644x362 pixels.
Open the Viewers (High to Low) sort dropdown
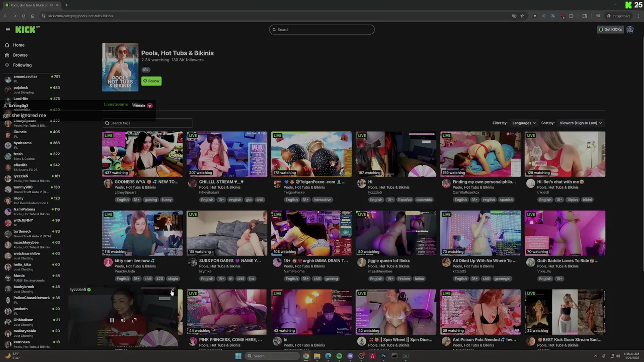click(x=581, y=123)
